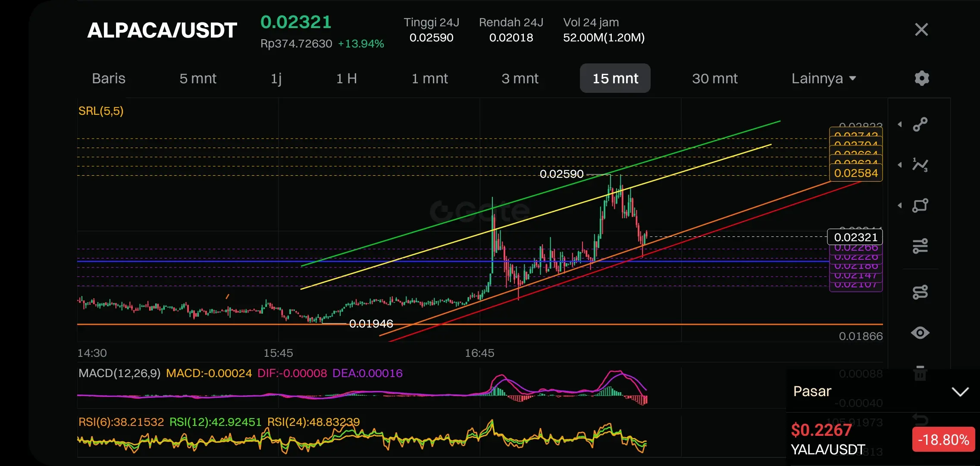The width and height of the screenshot is (980, 466).
Task: Tap the 0.02590 high price marker
Action: click(x=561, y=174)
